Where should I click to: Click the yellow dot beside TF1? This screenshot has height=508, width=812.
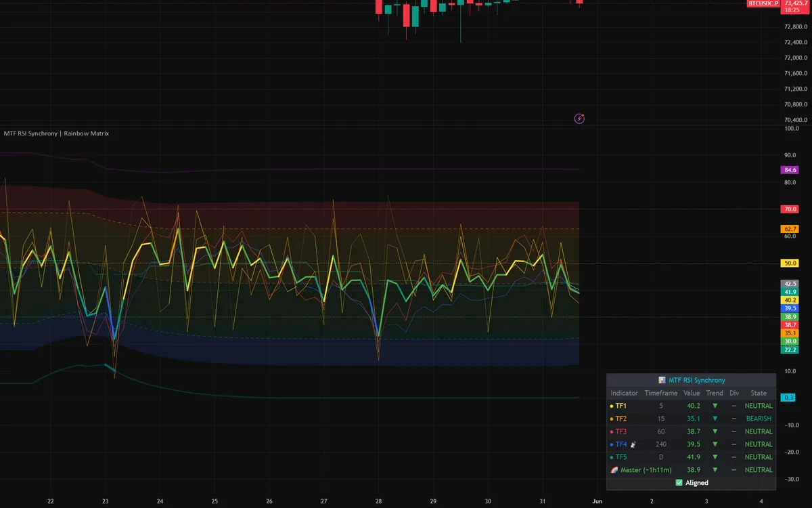click(612, 406)
